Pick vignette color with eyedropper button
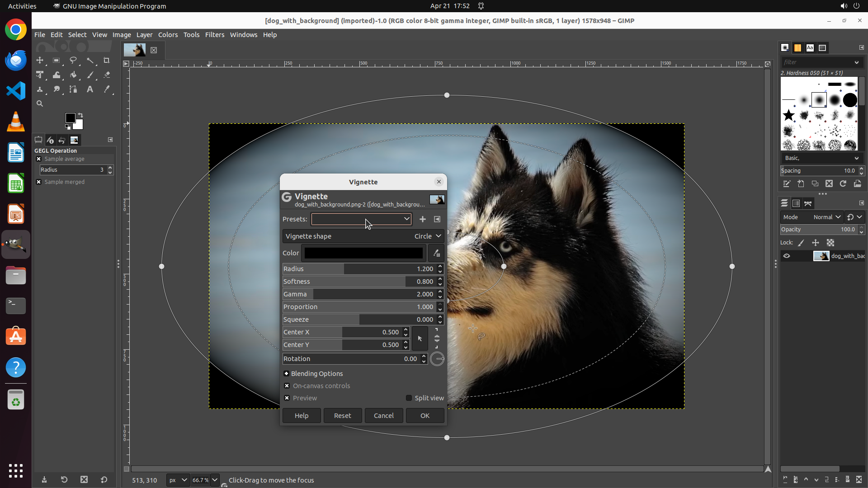The height and width of the screenshot is (488, 868). [x=436, y=253]
